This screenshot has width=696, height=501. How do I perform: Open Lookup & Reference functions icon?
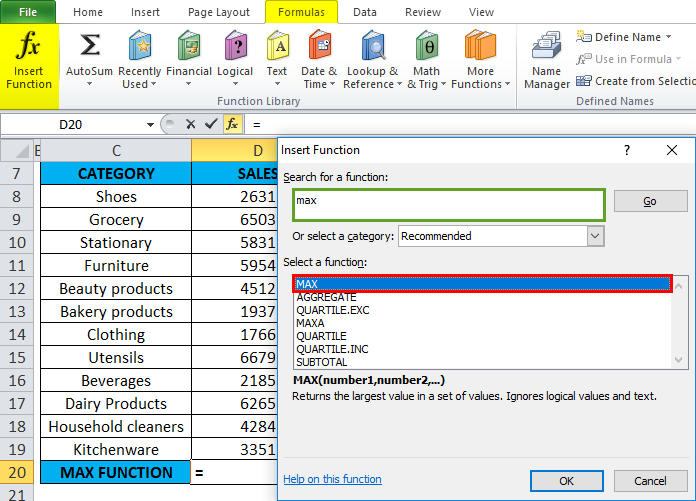click(x=371, y=47)
